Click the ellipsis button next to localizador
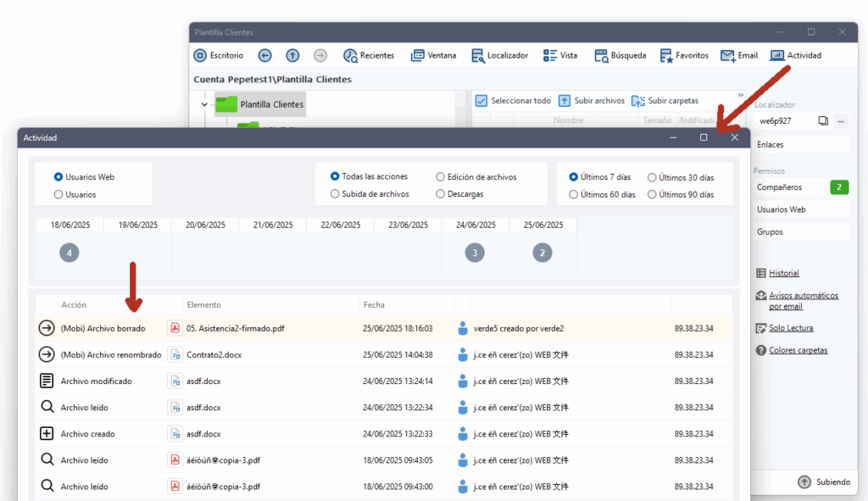The width and height of the screenshot is (868, 501). point(841,120)
